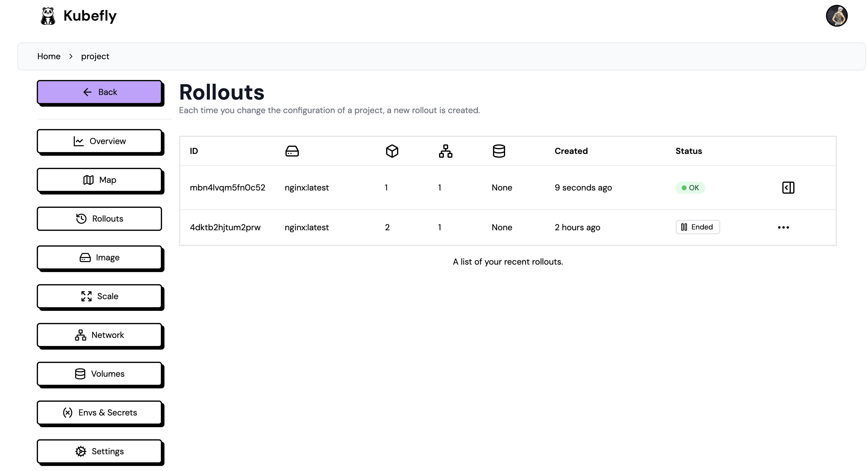Click the cube replicas column icon
Viewport: 868px width, 471px height.
[392, 151]
